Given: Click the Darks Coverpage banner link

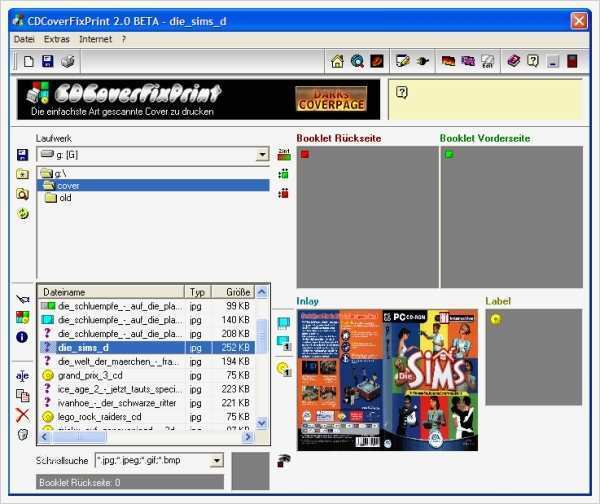Looking at the screenshot, I should point(331,99).
